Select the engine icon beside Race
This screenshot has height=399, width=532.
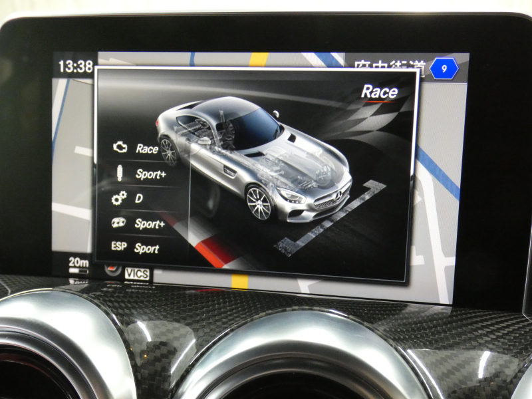pyautogui.click(x=120, y=147)
